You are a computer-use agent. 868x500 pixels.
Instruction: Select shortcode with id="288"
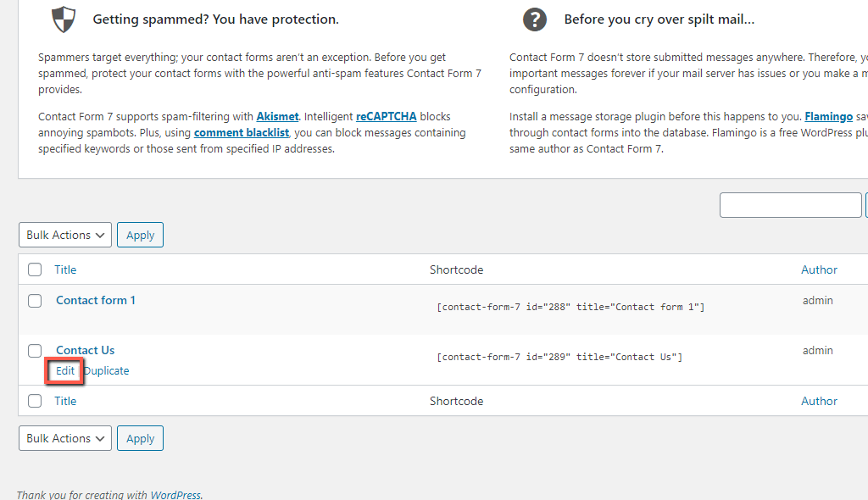click(570, 307)
